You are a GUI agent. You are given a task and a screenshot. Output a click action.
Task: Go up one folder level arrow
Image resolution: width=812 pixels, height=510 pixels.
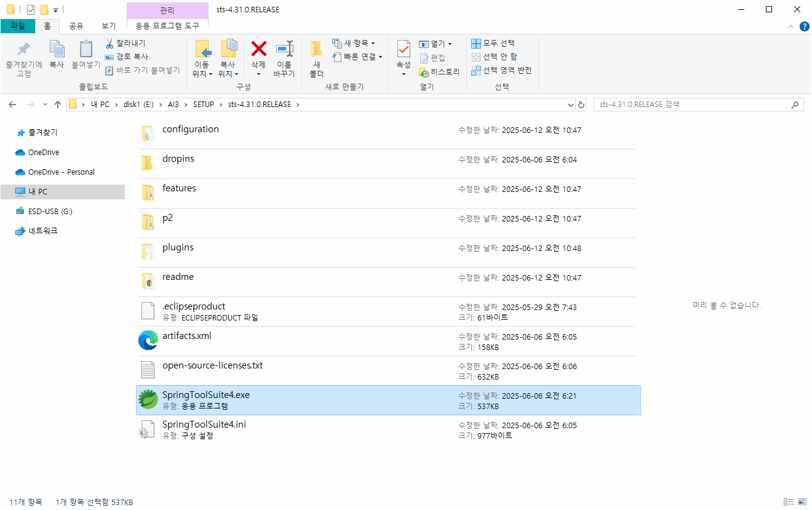tap(58, 105)
